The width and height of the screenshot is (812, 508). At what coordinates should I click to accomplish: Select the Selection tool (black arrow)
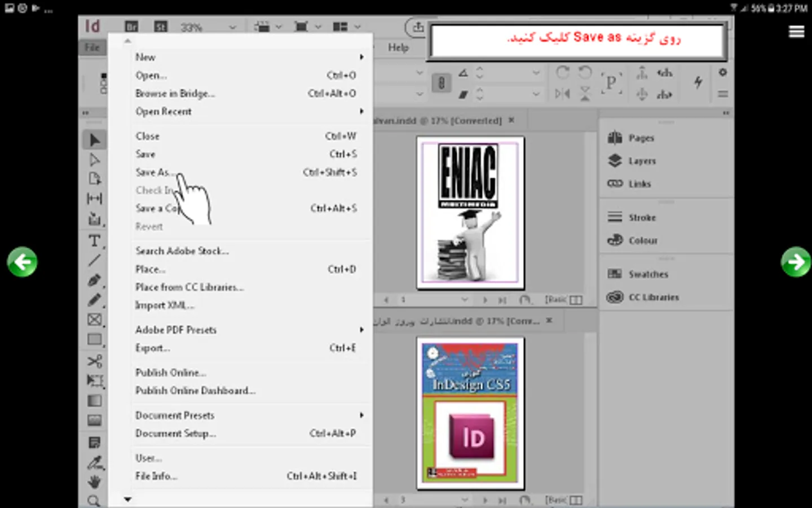pyautogui.click(x=94, y=139)
